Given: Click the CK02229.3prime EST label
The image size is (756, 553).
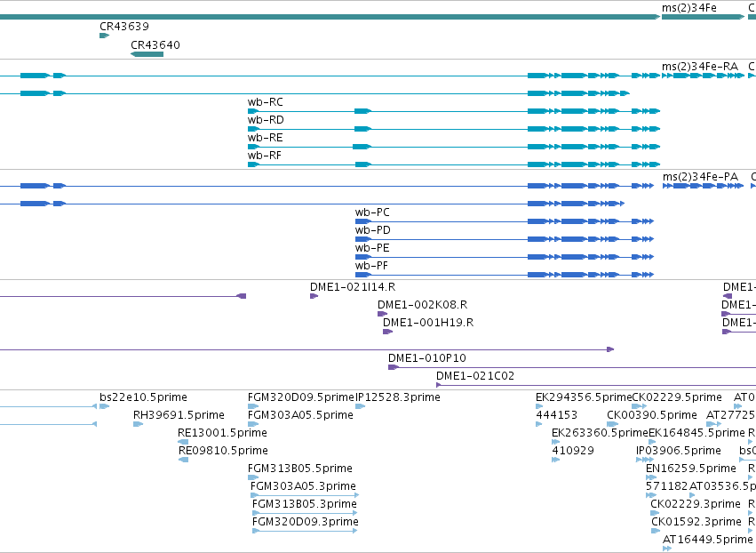Looking at the screenshot, I should (x=696, y=505).
